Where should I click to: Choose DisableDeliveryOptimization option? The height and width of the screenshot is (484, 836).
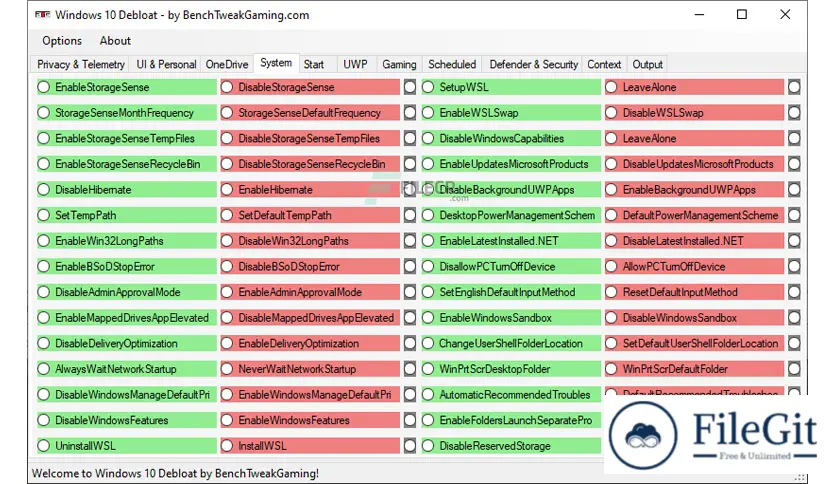click(127, 343)
